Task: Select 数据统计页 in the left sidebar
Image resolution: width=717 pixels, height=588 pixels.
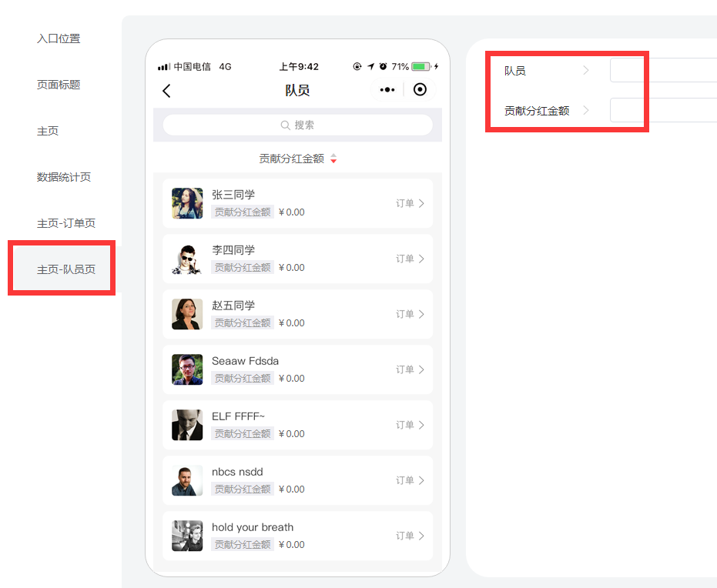Action: click(64, 177)
